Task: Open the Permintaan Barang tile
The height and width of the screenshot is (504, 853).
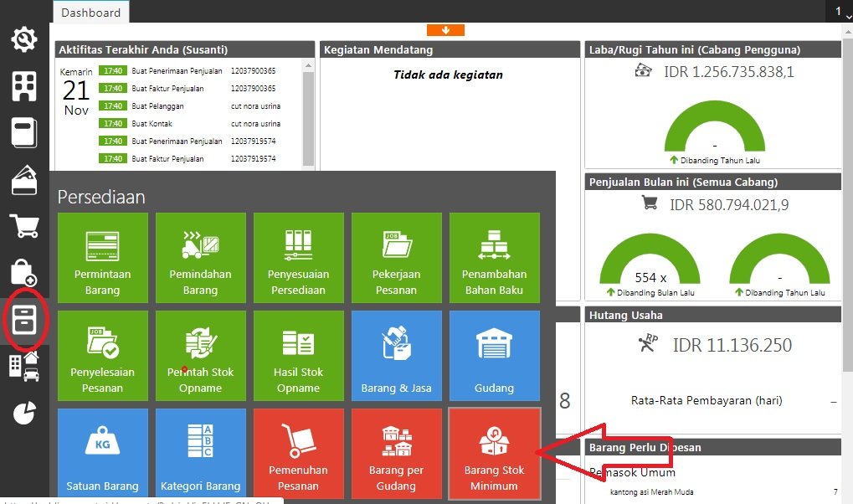Action: pyautogui.click(x=103, y=257)
